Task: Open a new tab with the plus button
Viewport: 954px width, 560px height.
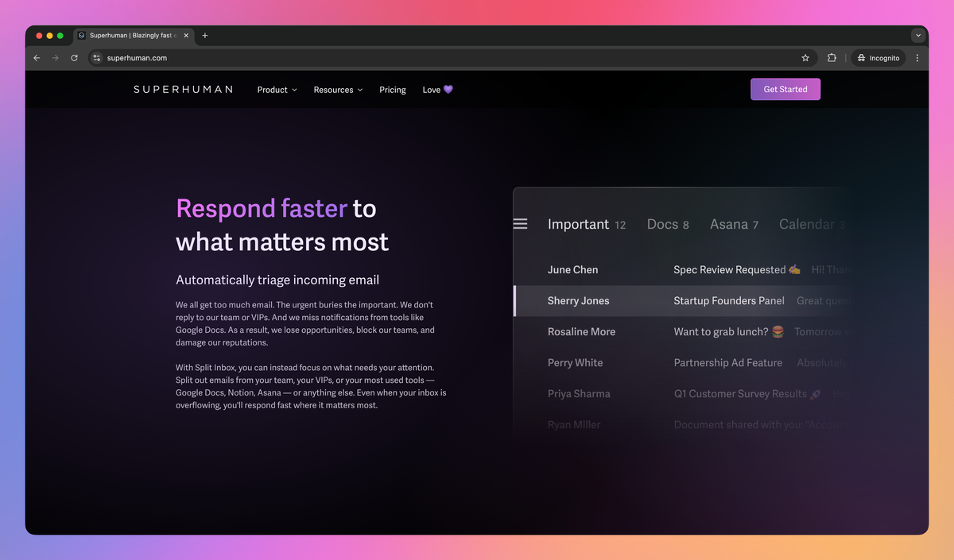Action: pos(205,36)
